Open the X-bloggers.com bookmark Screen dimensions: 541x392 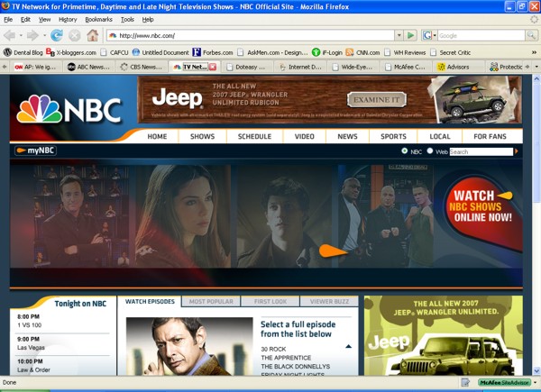71,52
